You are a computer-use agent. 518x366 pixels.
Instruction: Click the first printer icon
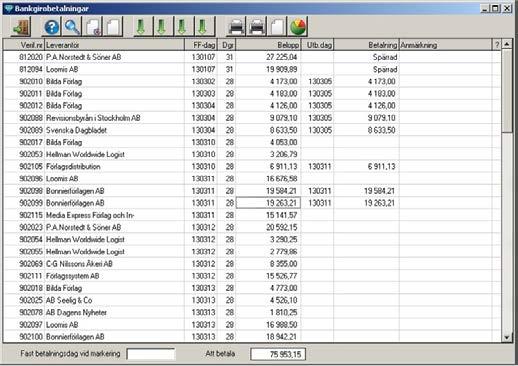(x=236, y=26)
